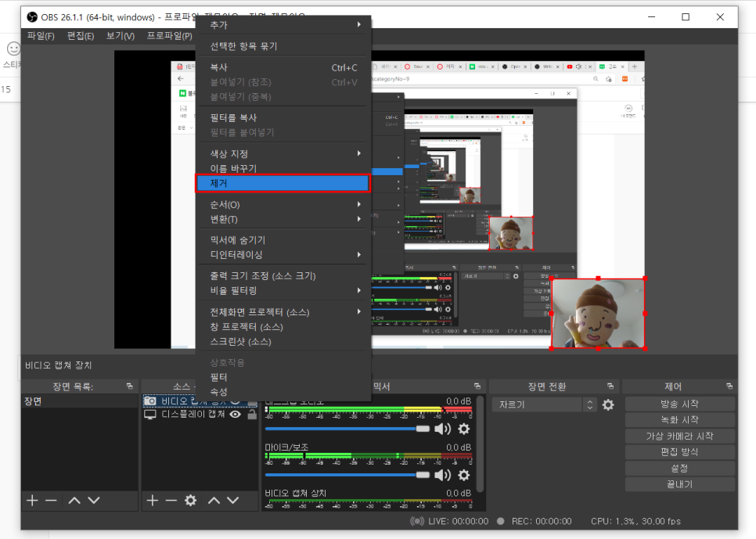The width and height of the screenshot is (756, 539).
Task: Pop out the 믹서 dock
Action: (477, 386)
